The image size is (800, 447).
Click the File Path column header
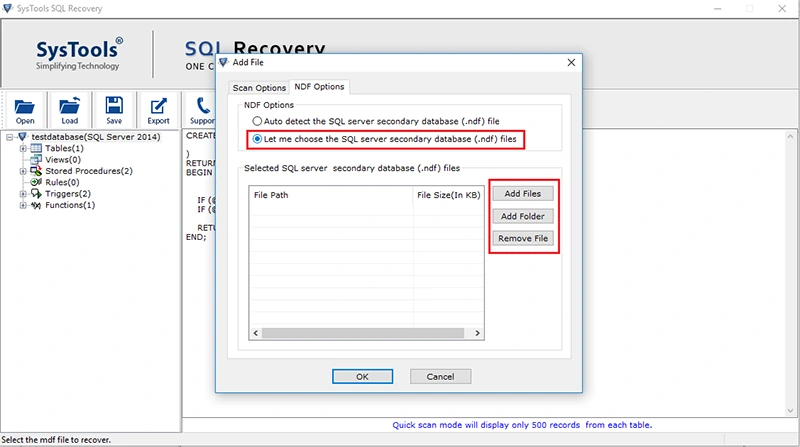[331, 195]
